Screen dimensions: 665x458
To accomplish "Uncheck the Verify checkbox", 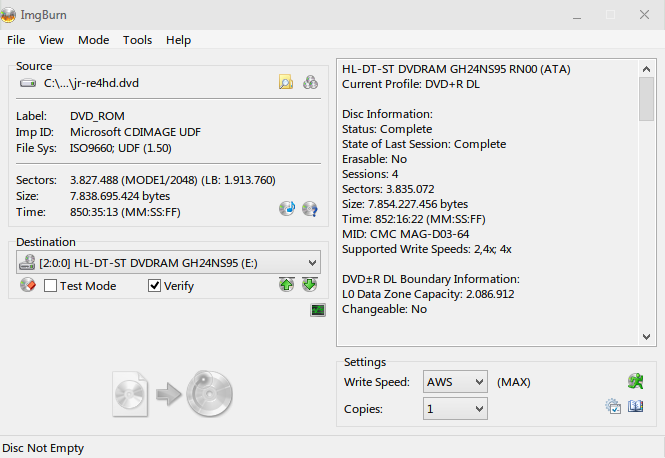I will tap(154, 285).
